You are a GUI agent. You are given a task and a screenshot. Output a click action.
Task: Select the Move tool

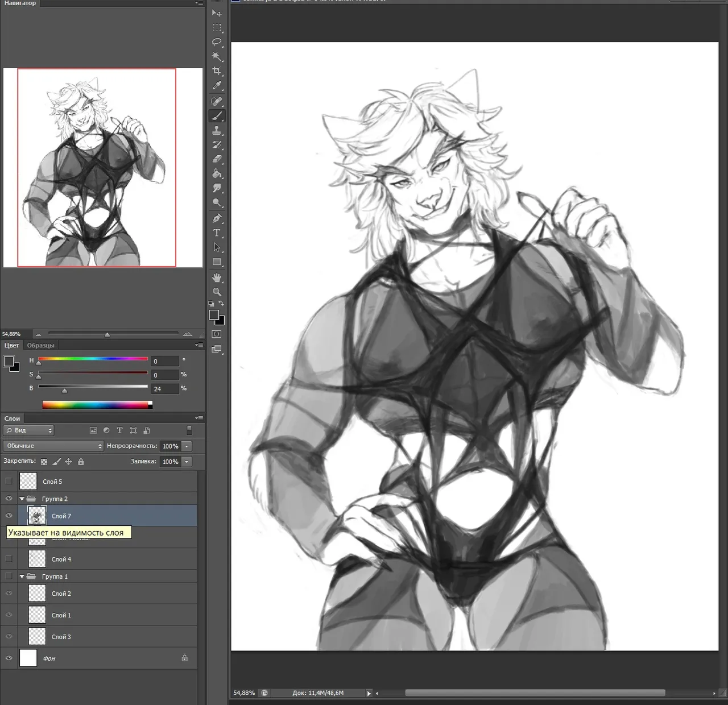(x=217, y=13)
